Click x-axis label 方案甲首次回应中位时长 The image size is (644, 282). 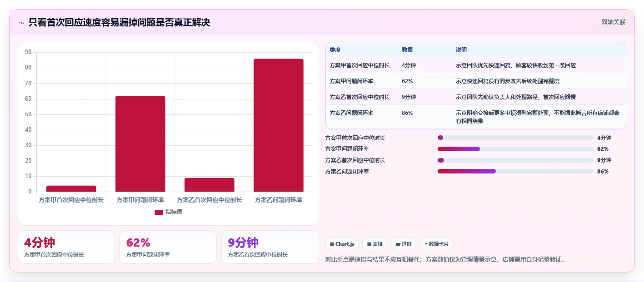pos(71,200)
